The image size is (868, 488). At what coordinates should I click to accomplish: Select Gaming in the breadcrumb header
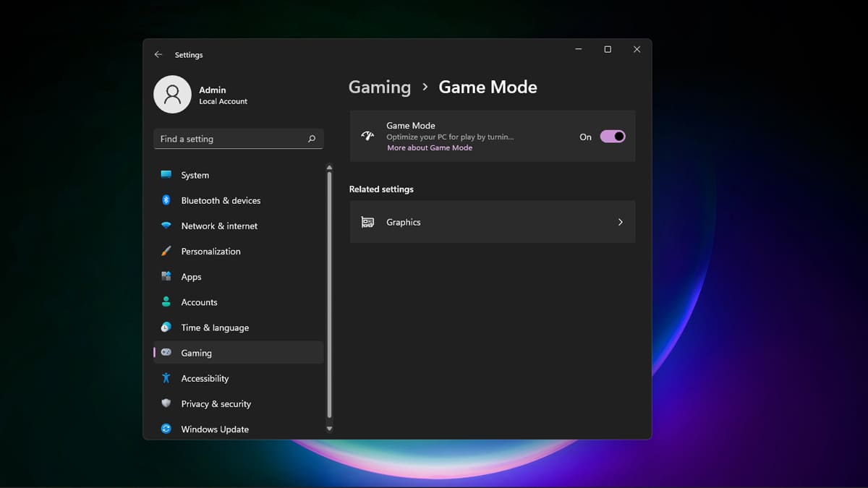[379, 86]
